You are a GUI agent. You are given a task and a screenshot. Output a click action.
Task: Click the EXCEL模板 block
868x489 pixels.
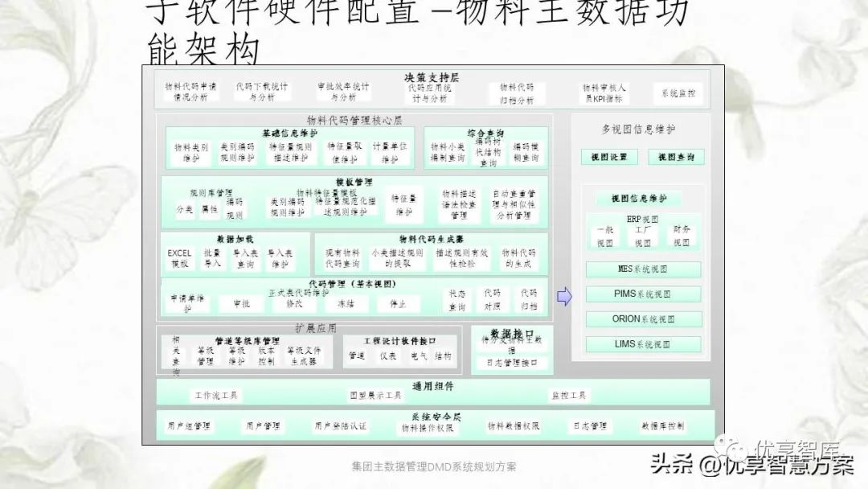(x=180, y=258)
